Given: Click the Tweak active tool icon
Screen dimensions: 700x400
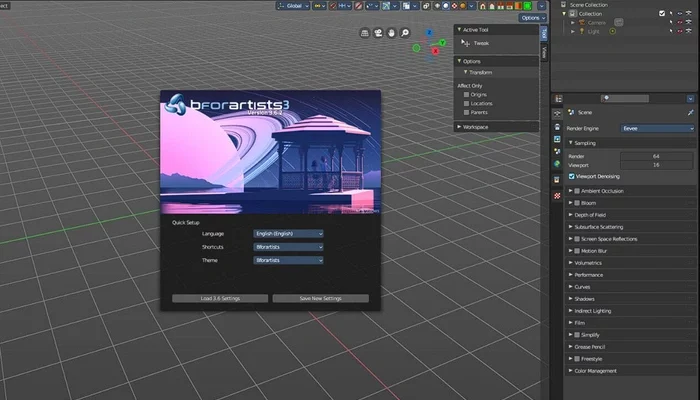Looking at the screenshot, I should pos(465,43).
